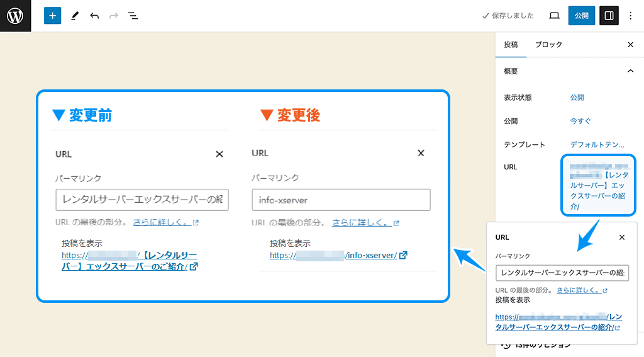
Task: Switch to the 投稿 tab
Action: click(511, 45)
